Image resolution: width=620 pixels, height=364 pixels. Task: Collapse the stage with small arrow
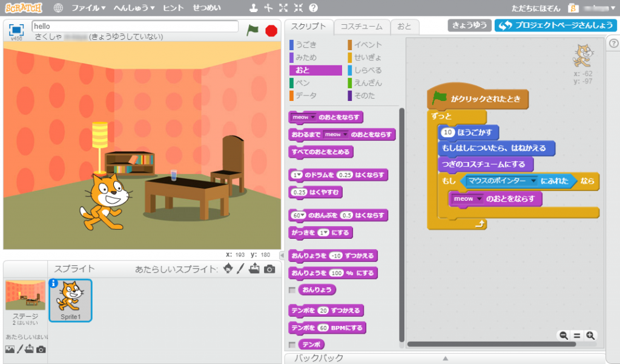282,255
